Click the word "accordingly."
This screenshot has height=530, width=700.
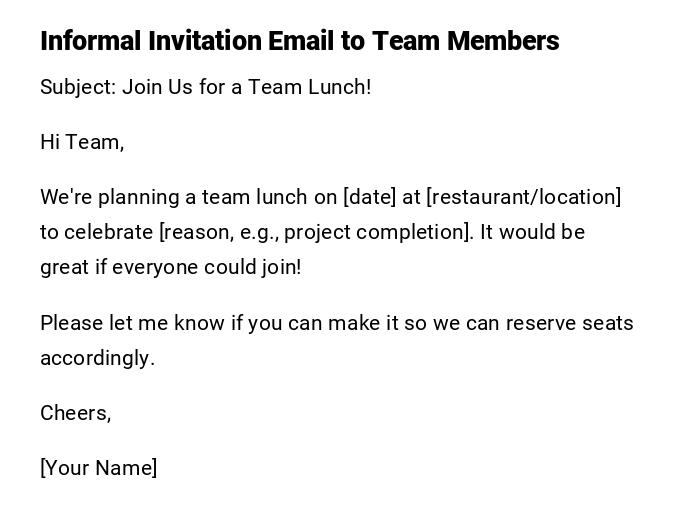coord(97,358)
